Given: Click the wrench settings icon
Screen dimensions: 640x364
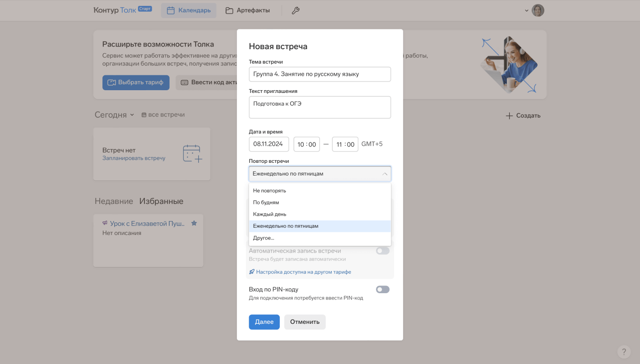Looking at the screenshot, I should point(296,10).
